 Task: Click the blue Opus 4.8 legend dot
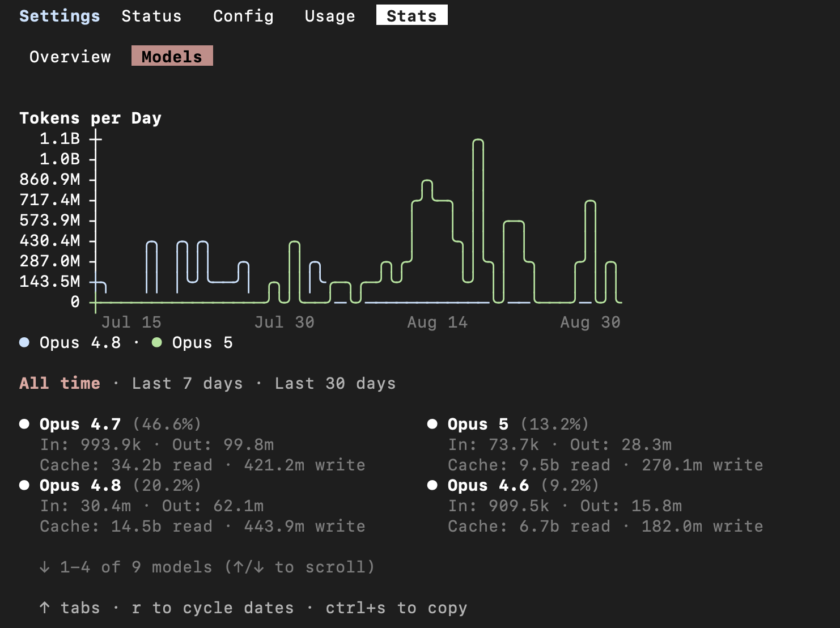point(24,342)
